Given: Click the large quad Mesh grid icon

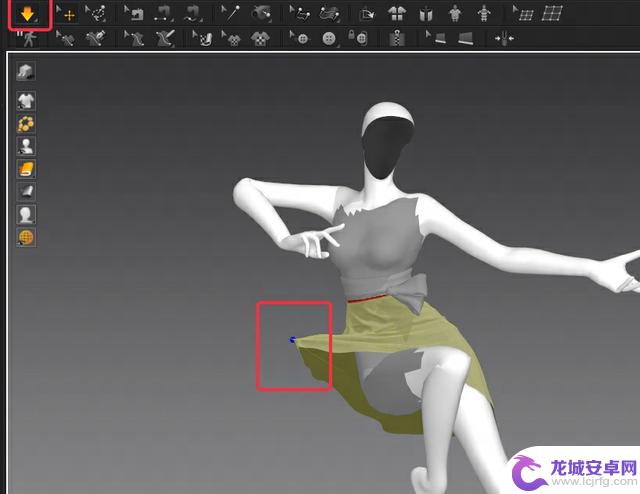Looking at the screenshot, I should (x=552, y=13).
